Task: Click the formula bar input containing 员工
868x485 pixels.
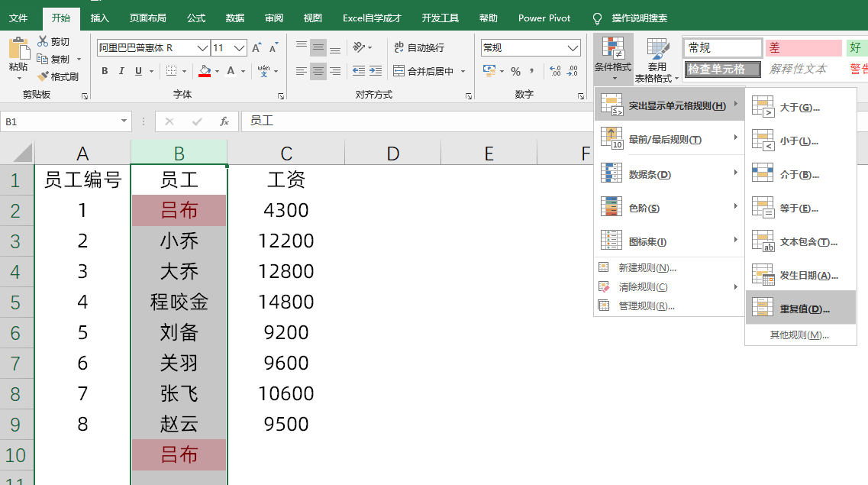Action: 416,121
